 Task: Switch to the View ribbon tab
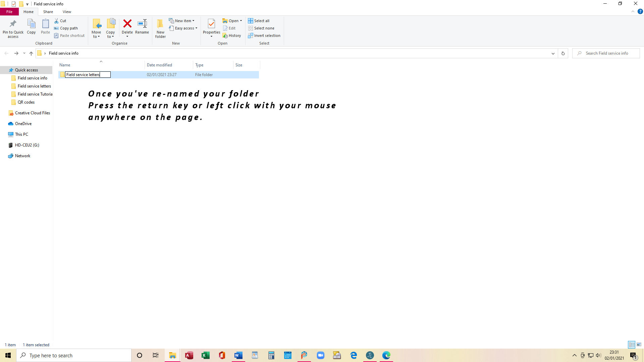point(67,12)
